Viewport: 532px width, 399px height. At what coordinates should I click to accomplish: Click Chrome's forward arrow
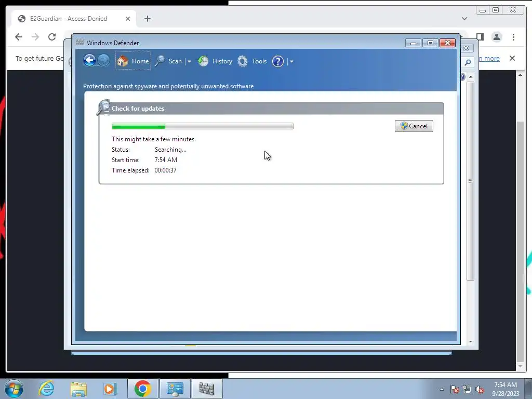(35, 37)
